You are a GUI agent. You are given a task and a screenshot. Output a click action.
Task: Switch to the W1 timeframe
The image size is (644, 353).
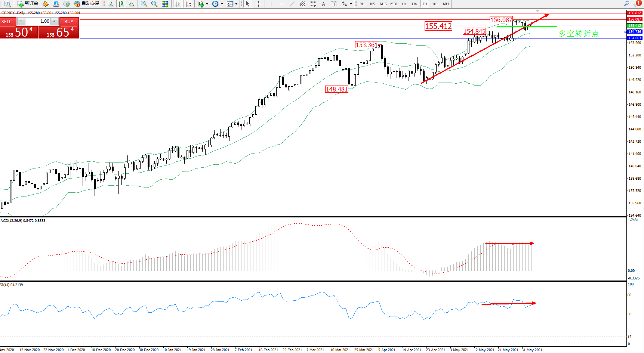(x=436, y=4)
